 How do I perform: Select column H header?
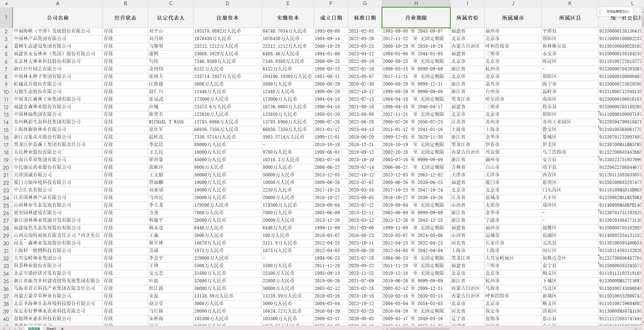(x=416, y=4)
